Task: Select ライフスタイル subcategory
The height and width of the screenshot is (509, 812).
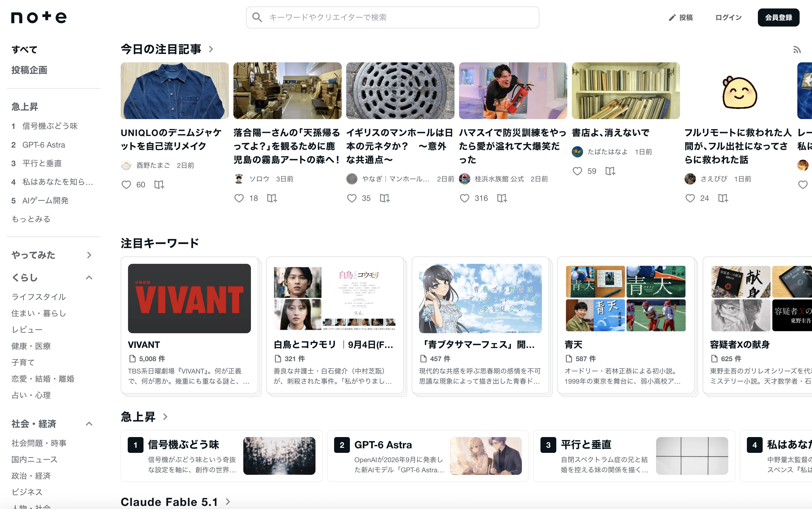Action: (39, 297)
